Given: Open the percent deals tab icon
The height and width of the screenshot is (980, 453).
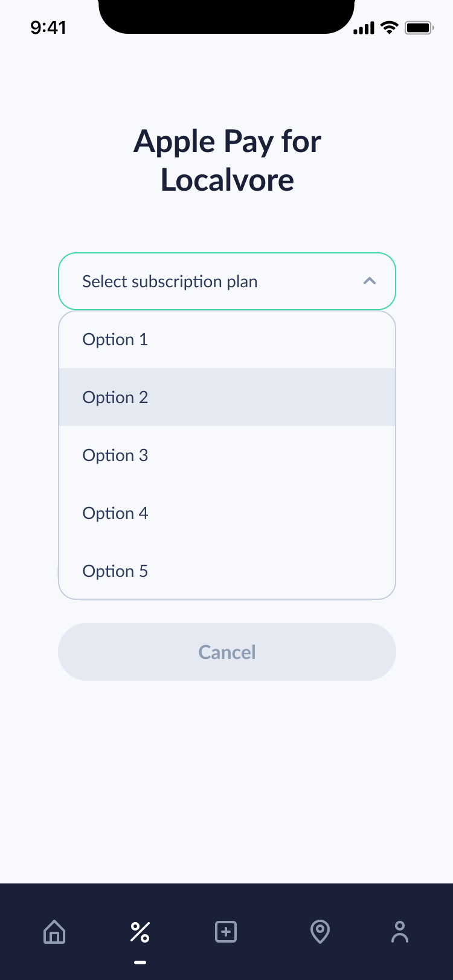Looking at the screenshot, I should coord(140,932).
